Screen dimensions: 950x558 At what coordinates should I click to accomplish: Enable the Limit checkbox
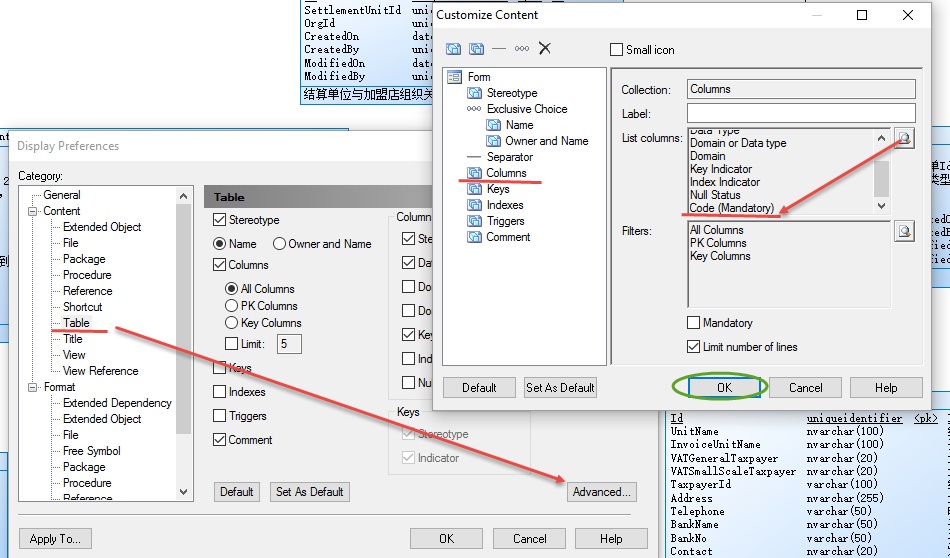tap(231, 344)
